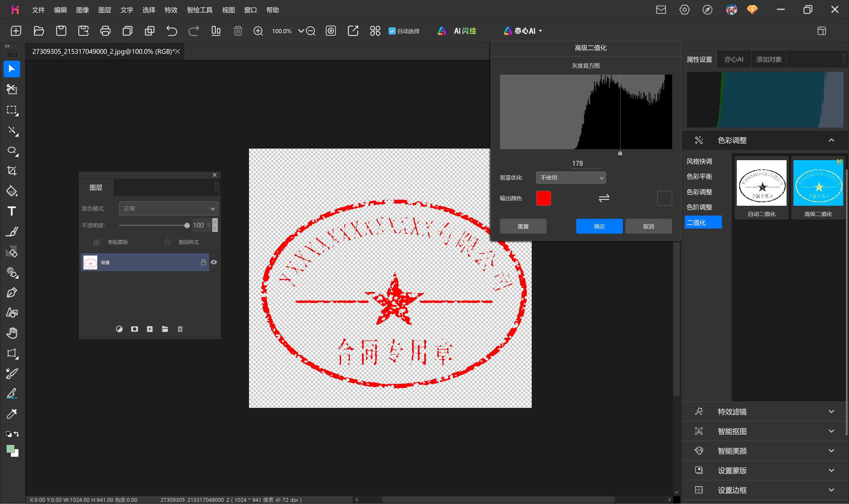Viewport: 849px width, 504px height.
Task: Select the Pen path tool
Action: click(x=12, y=292)
